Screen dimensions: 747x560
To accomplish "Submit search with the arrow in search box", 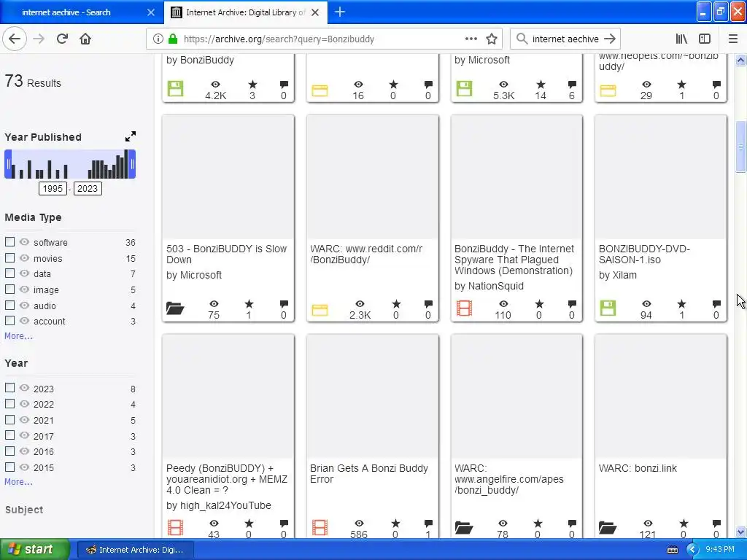I will click(x=609, y=39).
